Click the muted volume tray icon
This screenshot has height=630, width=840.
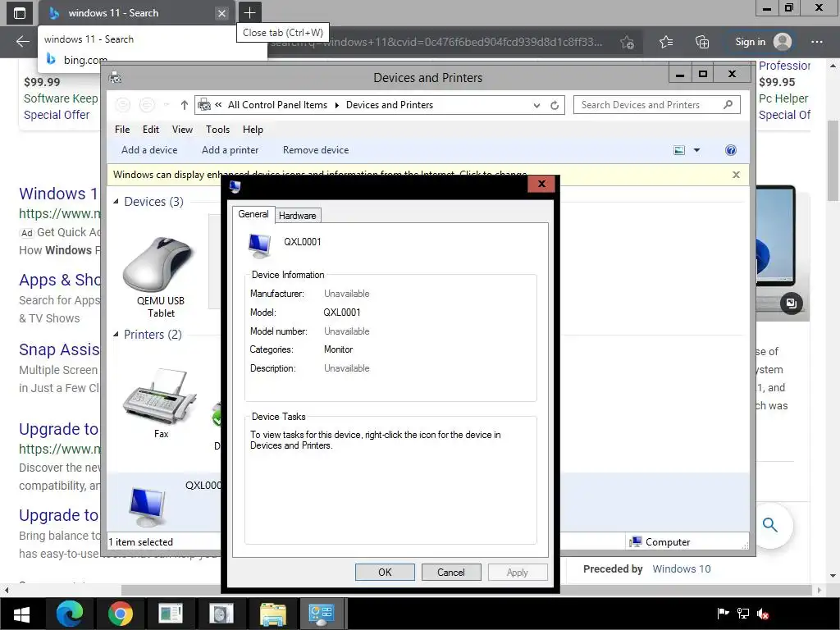coord(763,614)
